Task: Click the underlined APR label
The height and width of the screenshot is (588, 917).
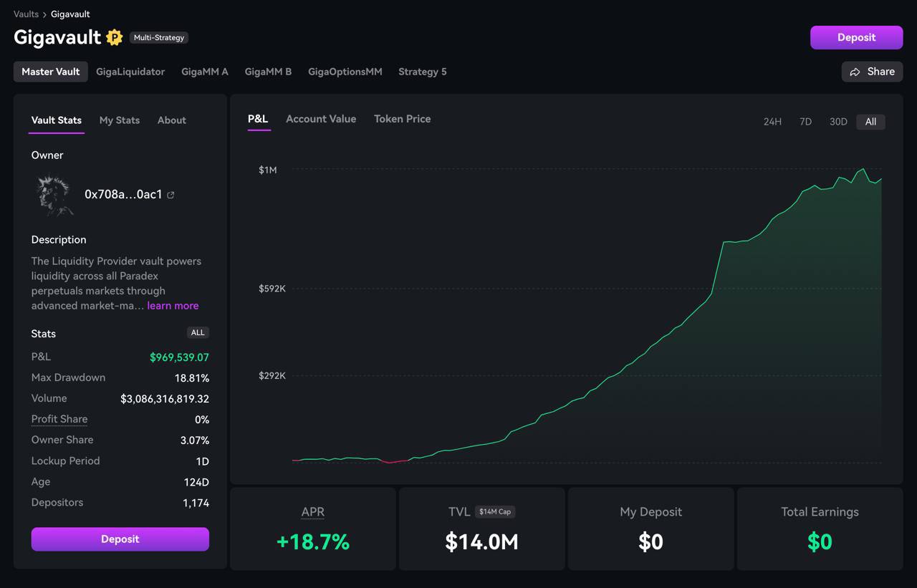Action: 313,511
